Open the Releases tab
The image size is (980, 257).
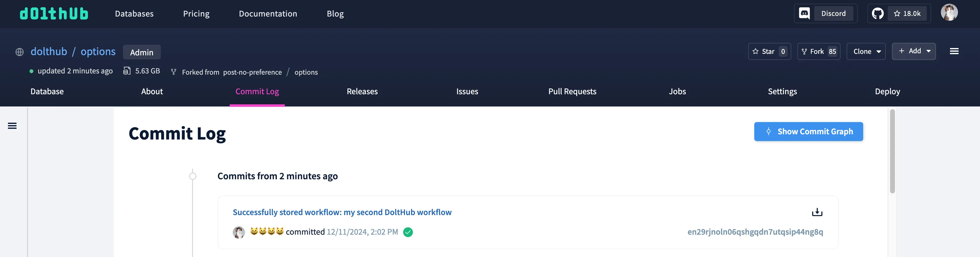tap(362, 91)
